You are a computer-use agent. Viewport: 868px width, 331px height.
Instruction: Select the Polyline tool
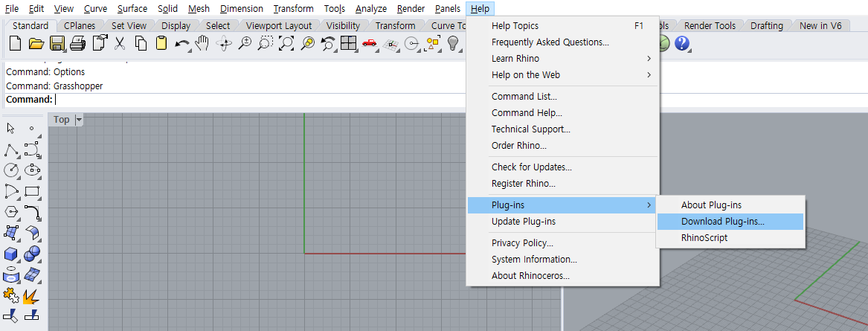click(x=11, y=150)
